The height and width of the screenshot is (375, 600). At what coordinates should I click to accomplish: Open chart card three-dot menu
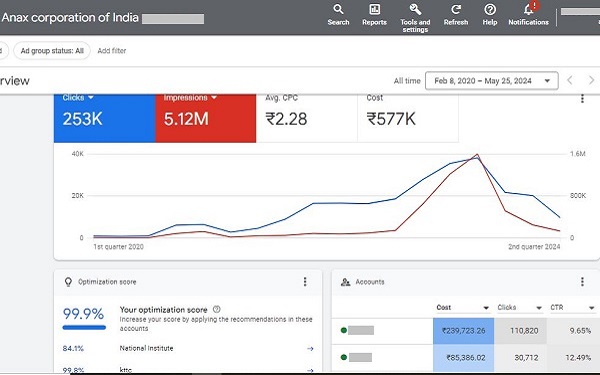[x=582, y=99]
